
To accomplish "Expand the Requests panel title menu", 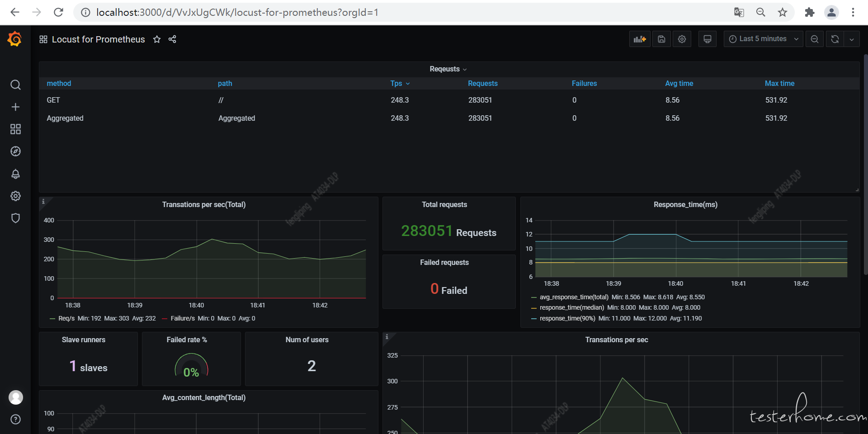I will [x=448, y=69].
